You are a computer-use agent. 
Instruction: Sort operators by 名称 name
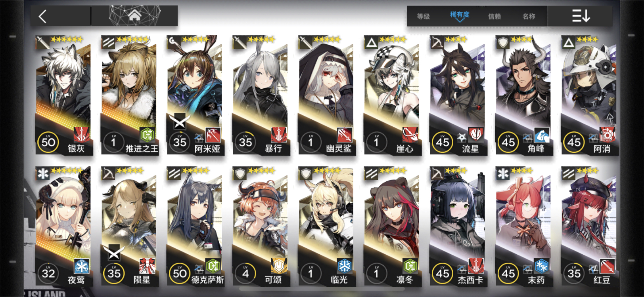click(529, 16)
